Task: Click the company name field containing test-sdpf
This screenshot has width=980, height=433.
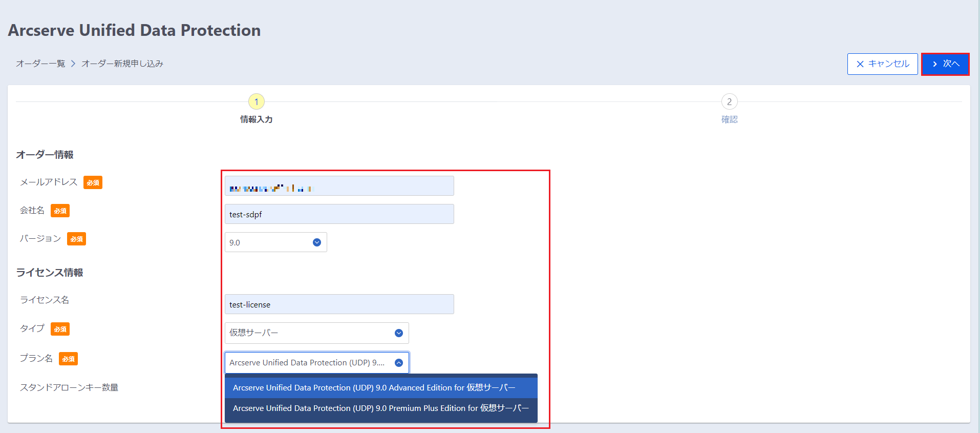Action: tap(339, 214)
